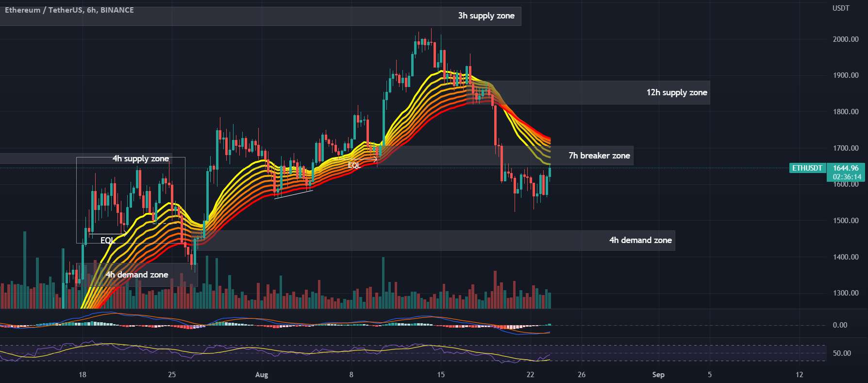Click the '12' date on time axis

[799, 374]
